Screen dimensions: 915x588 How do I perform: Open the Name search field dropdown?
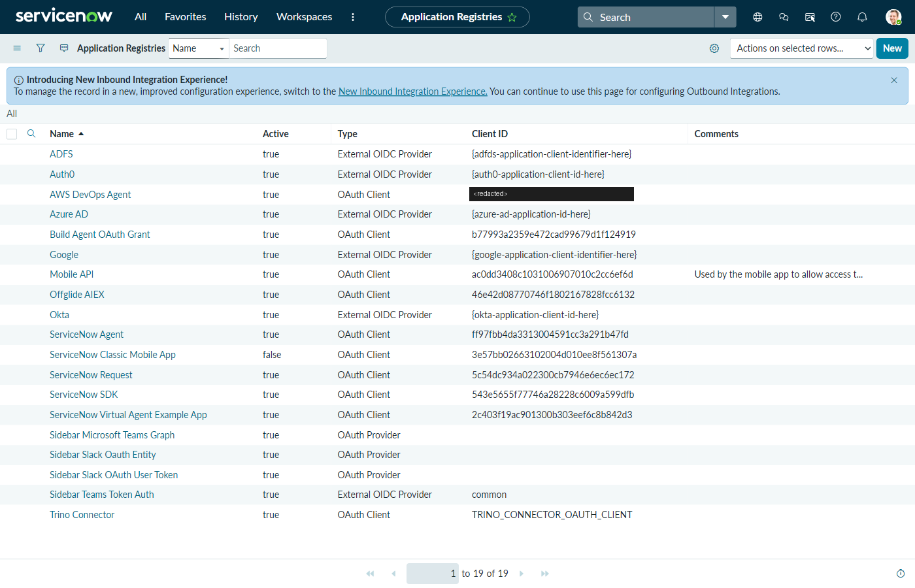coord(199,48)
